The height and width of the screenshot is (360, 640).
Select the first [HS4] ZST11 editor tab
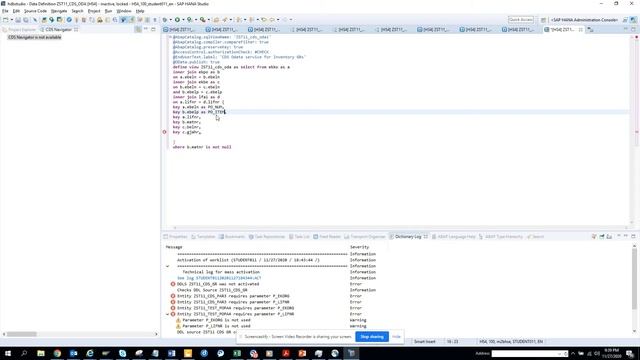tap(179, 29)
